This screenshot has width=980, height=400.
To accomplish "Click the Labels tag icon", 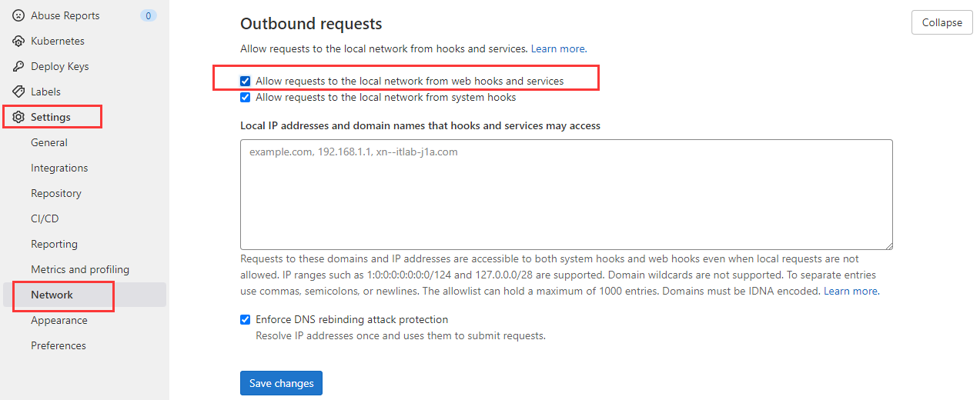I will 18,92.
